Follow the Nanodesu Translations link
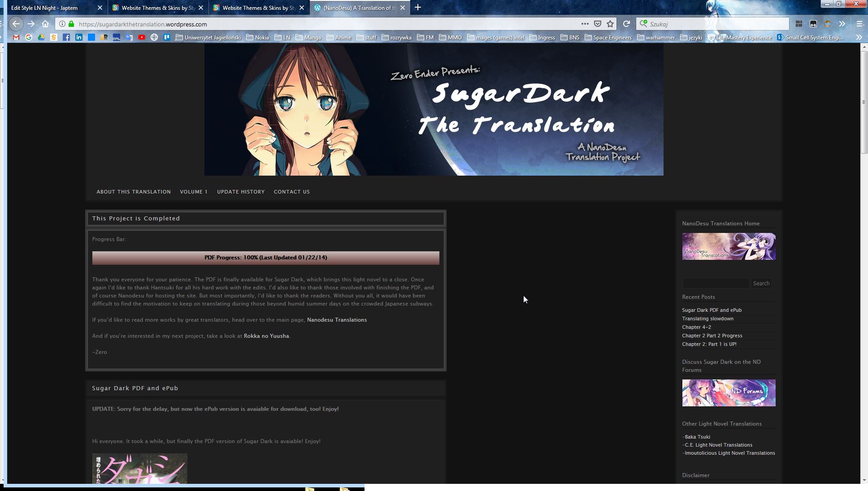 [337, 320]
